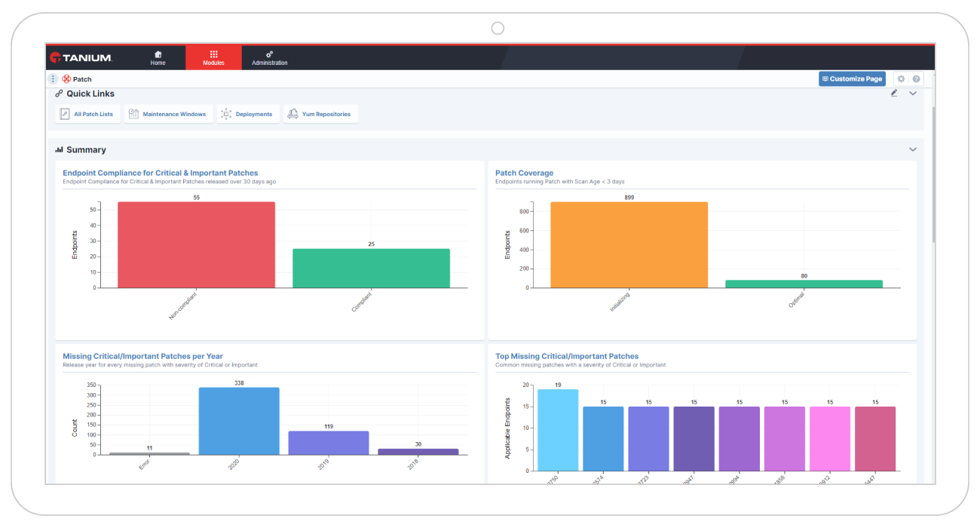980x528 pixels.
Task: Click the Quick Links chain icon
Action: coord(59,94)
